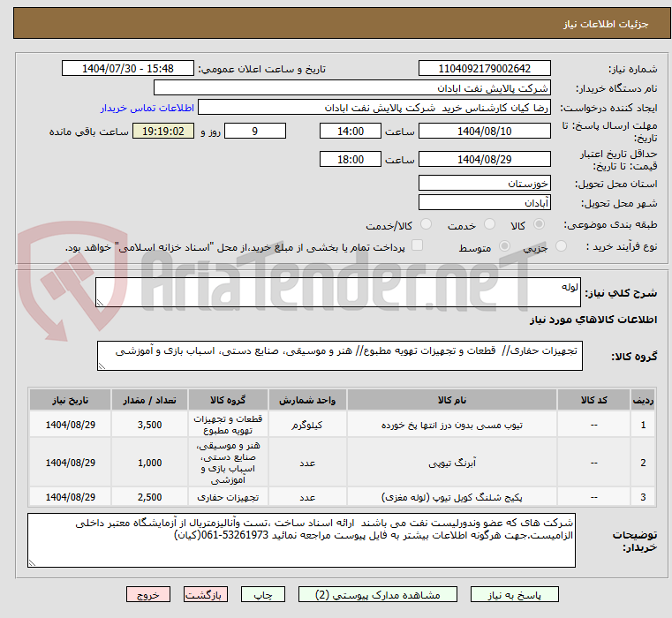Click the quantity cell 2,500
Screen dimensions: 672x618
pos(149,497)
